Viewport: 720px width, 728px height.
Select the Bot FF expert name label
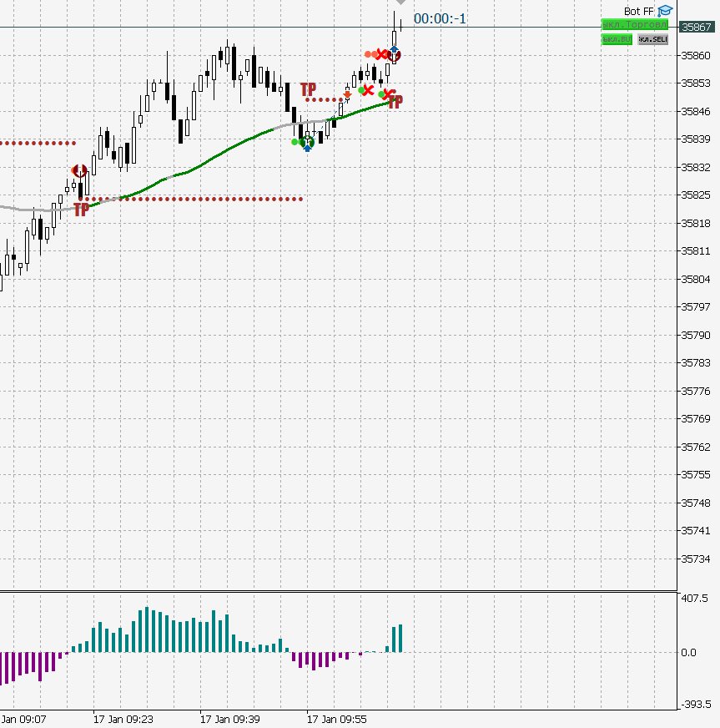point(638,12)
